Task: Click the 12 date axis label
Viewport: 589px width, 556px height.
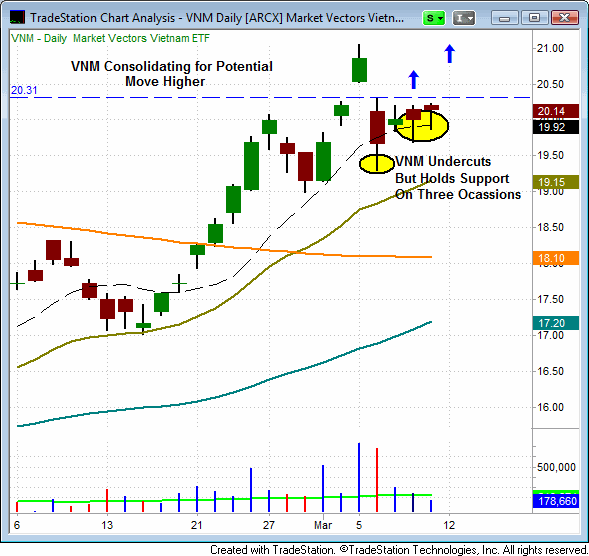Action: 449,525
